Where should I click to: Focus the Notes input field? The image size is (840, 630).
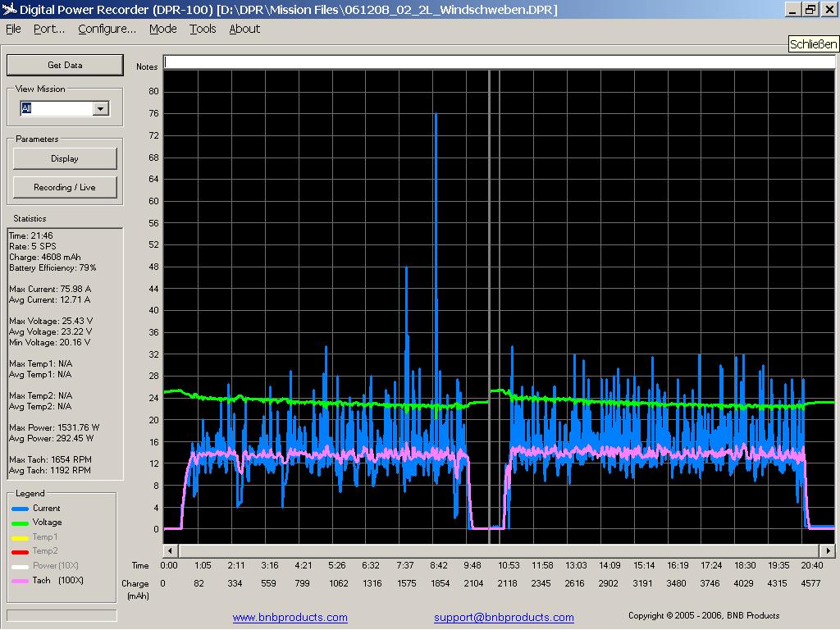pyautogui.click(x=499, y=62)
